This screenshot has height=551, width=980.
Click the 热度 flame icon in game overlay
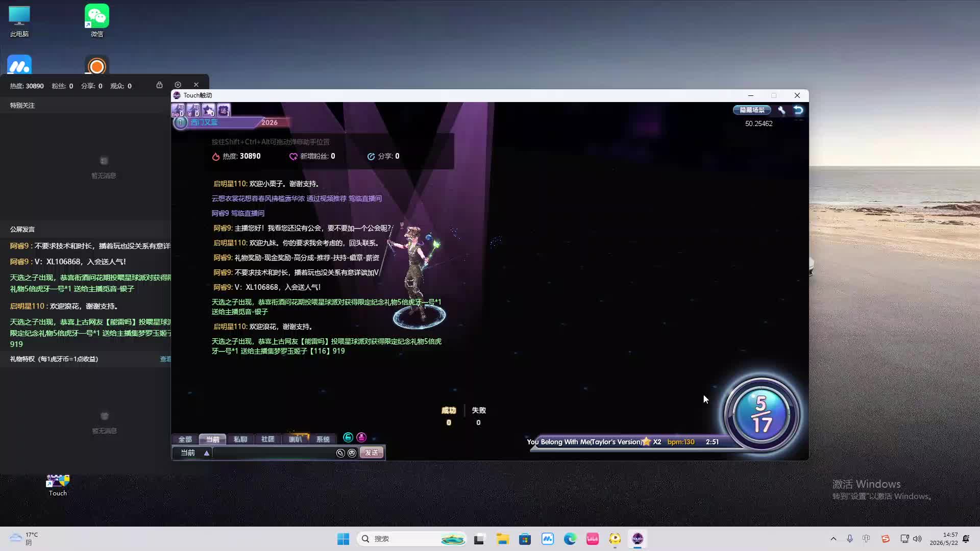pyautogui.click(x=216, y=157)
